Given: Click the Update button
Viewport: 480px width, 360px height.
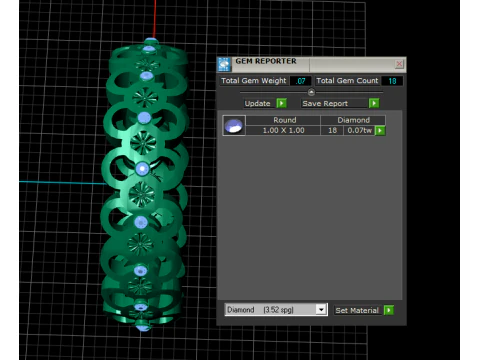Looking at the screenshot, I should tap(257, 103).
